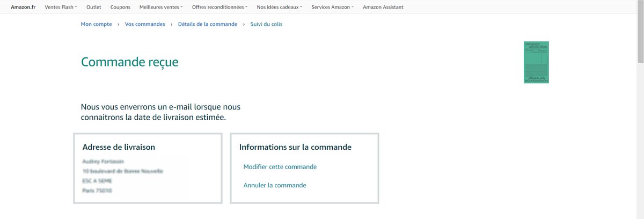This screenshot has height=219, width=644.
Task: Click Modifier cette commande link
Action: (280, 167)
